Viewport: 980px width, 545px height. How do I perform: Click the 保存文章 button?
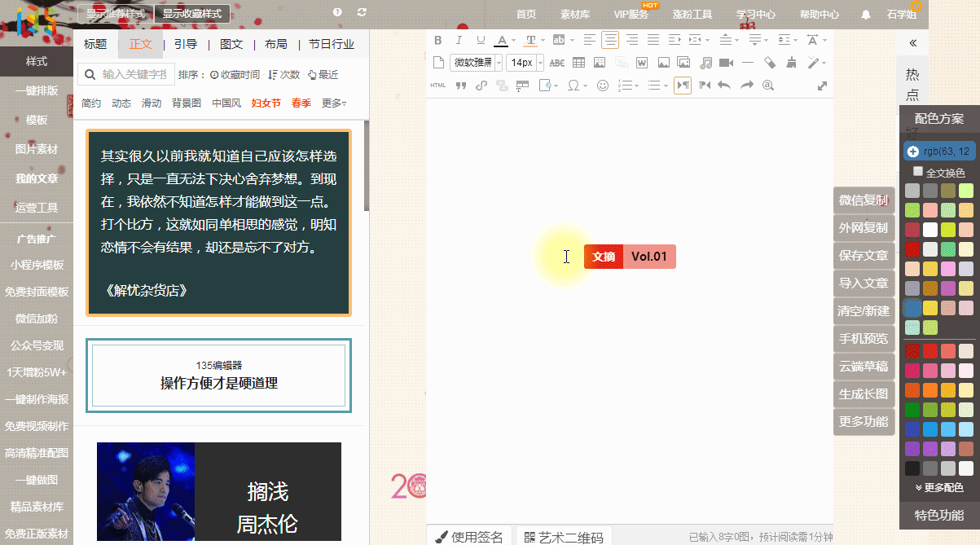click(864, 255)
